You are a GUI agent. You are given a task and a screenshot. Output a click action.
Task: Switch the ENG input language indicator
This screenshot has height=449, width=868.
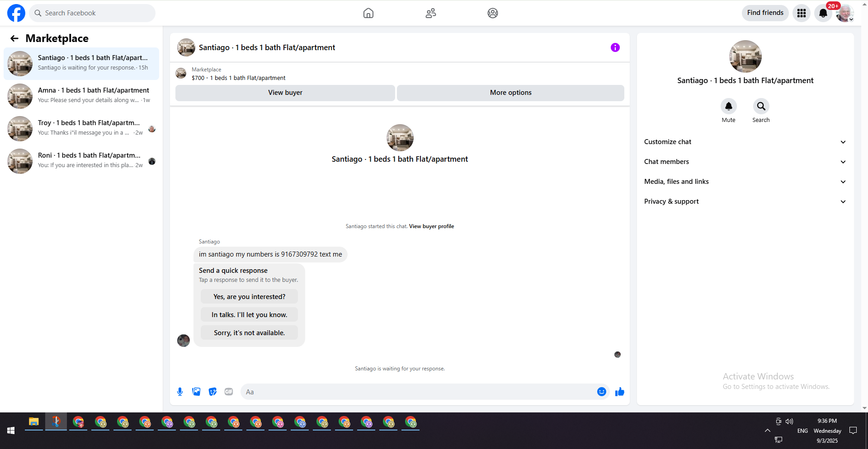click(802, 431)
